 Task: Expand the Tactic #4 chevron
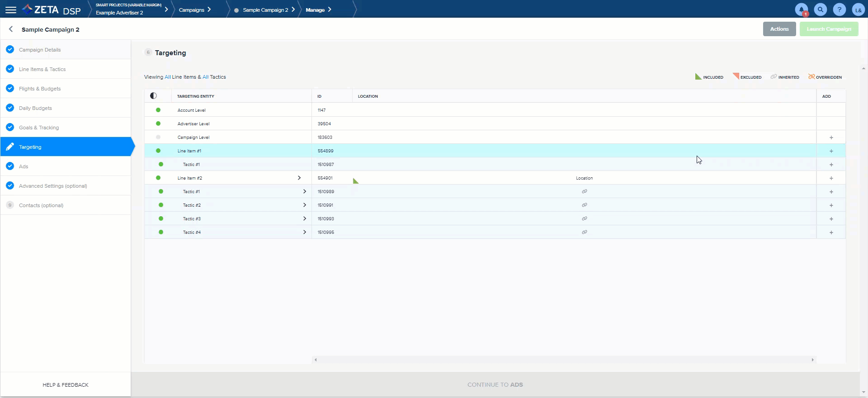304,232
